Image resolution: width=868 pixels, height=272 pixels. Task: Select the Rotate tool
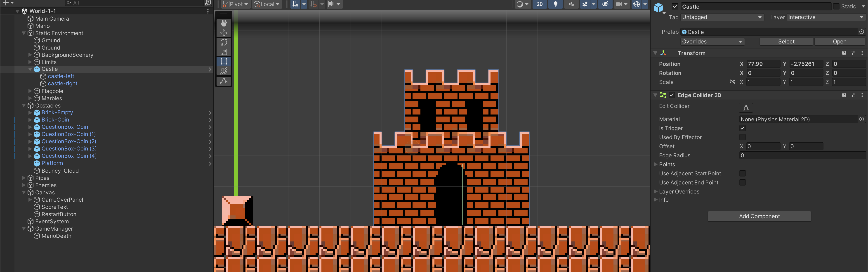(x=224, y=42)
